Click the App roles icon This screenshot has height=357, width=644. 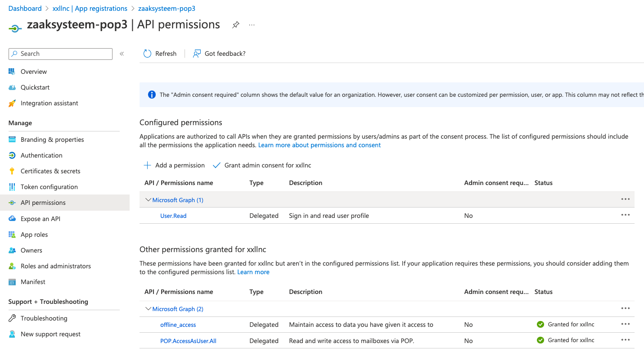[12, 235]
